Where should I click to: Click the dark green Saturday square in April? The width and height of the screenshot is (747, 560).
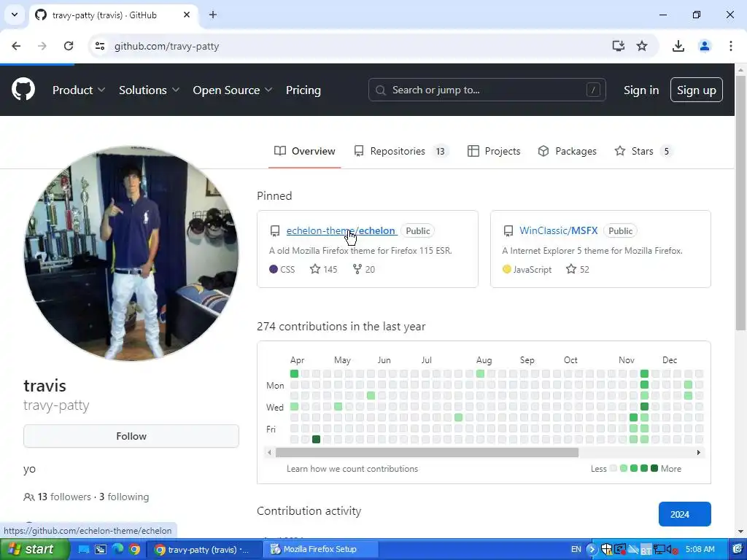coord(316,440)
